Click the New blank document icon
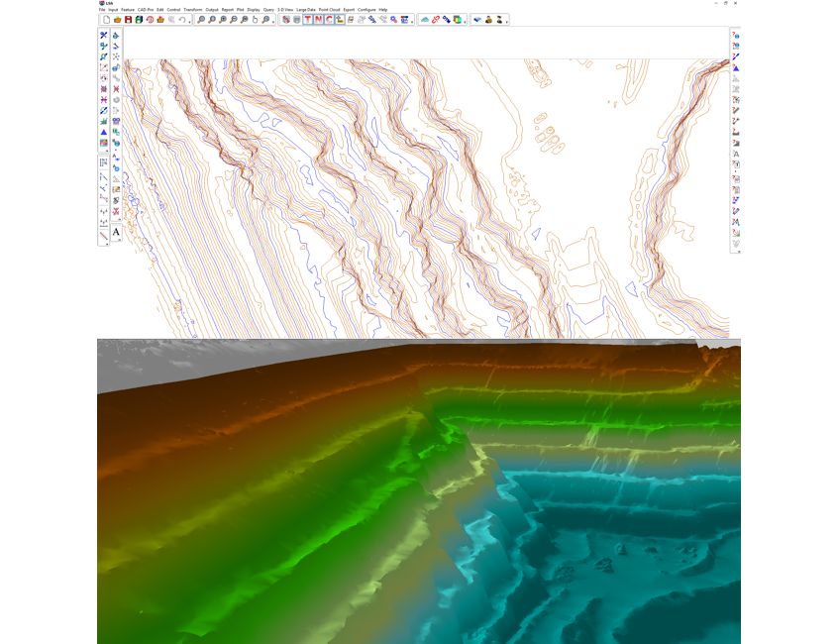The width and height of the screenshot is (838, 644). click(x=106, y=20)
